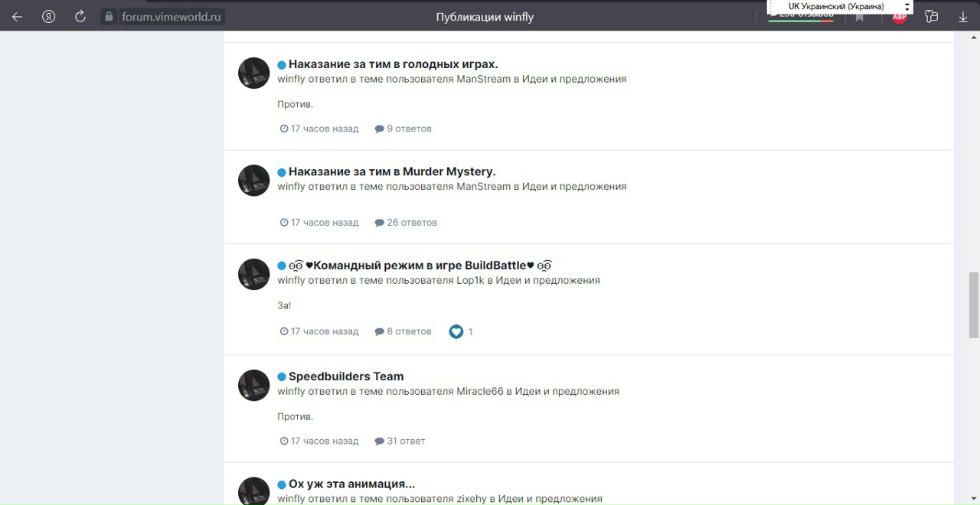Bookmark this page with the bookmark icon

860,18
